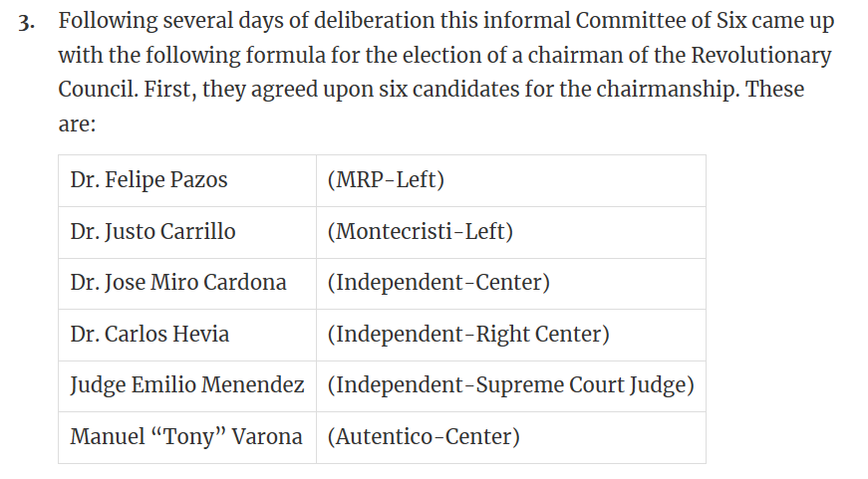Viewport: 868px width, 479px height.
Task: Select the (Independent-Center) cell
Action: pos(438,283)
